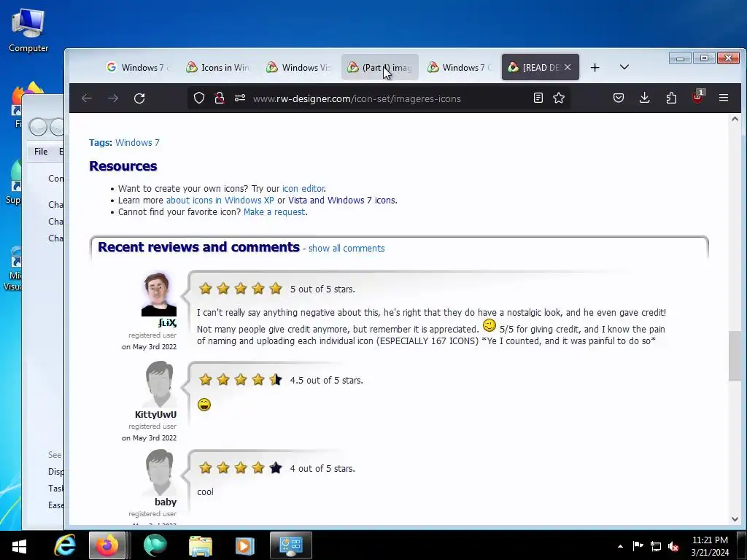This screenshot has height=560, width=747.
Task: Click the 4 out of 5 stars text
Action: pyautogui.click(x=322, y=469)
